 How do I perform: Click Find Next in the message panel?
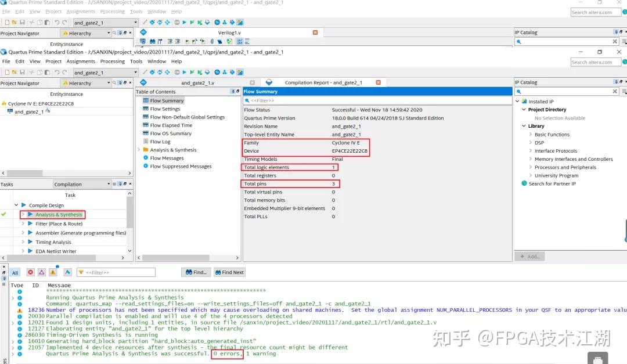pos(229,272)
